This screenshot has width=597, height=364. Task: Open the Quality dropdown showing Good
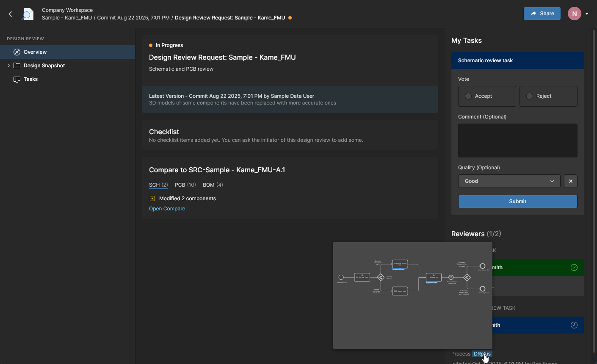point(509,181)
